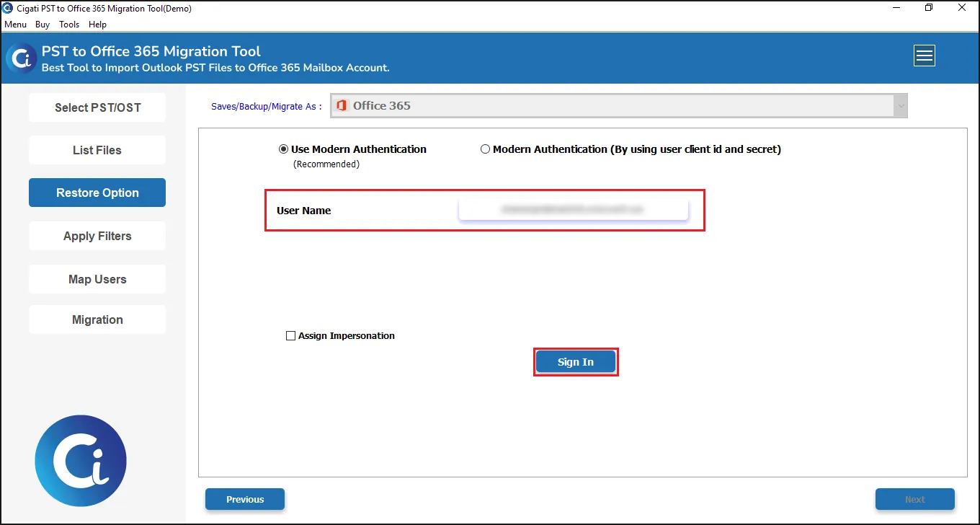Click the Cigati title bar app icon

9,9
